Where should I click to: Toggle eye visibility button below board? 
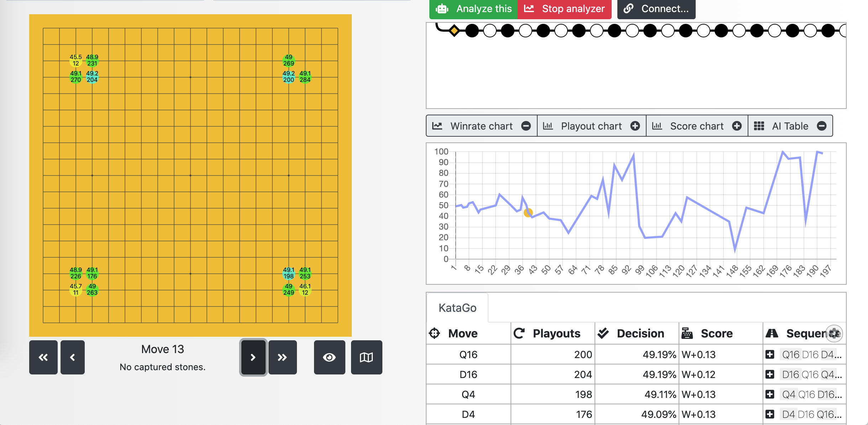329,357
